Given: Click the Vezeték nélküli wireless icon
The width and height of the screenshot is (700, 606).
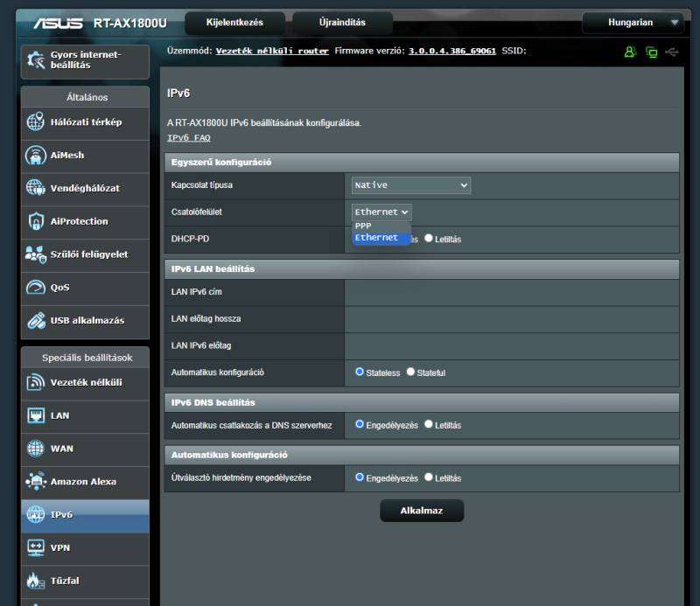Looking at the screenshot, I should click(36, 382).
